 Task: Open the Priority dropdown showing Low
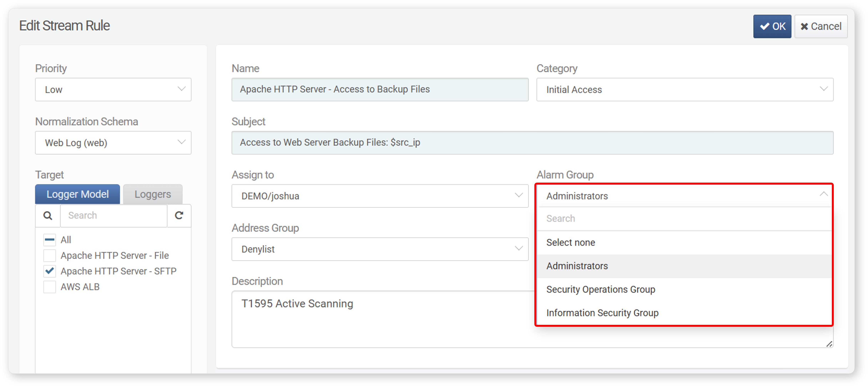click(113, 90)
